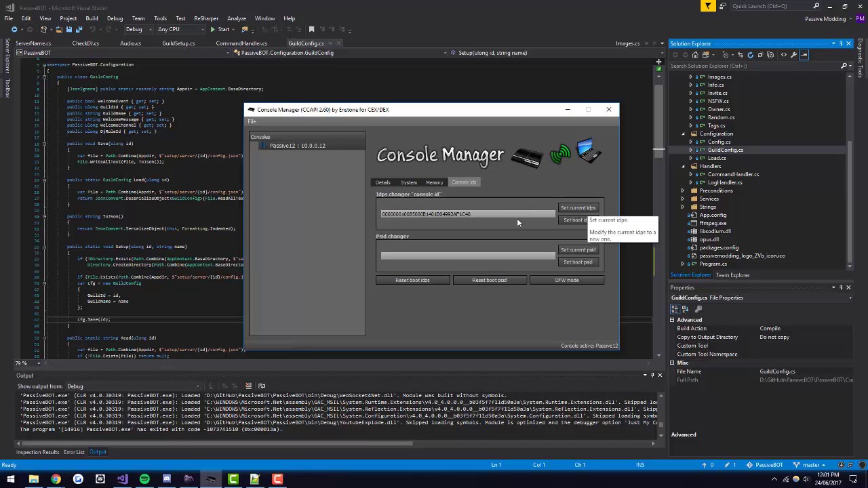Screen dimensions: 868x488
Task: Select Load.cs in Solution Explorer
Action: tap(717, 158)
